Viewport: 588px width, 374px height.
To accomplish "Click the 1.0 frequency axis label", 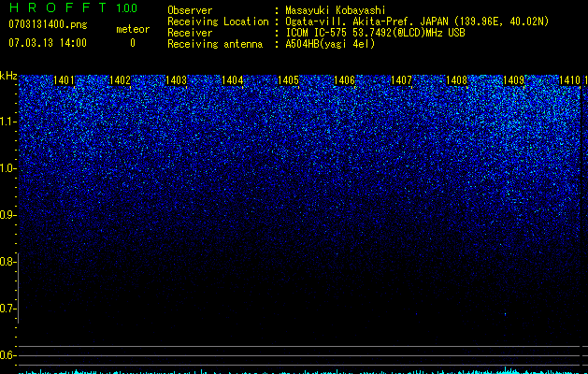I will click(8, 168).
